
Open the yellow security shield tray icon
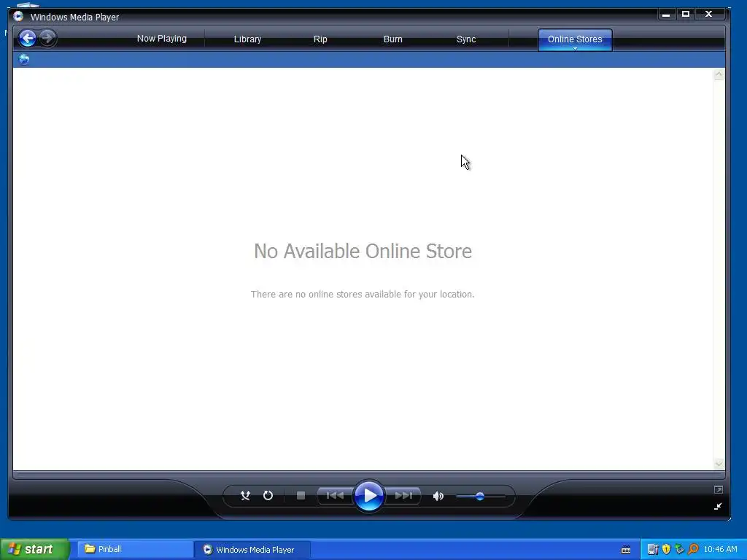(x=666, y=550)
